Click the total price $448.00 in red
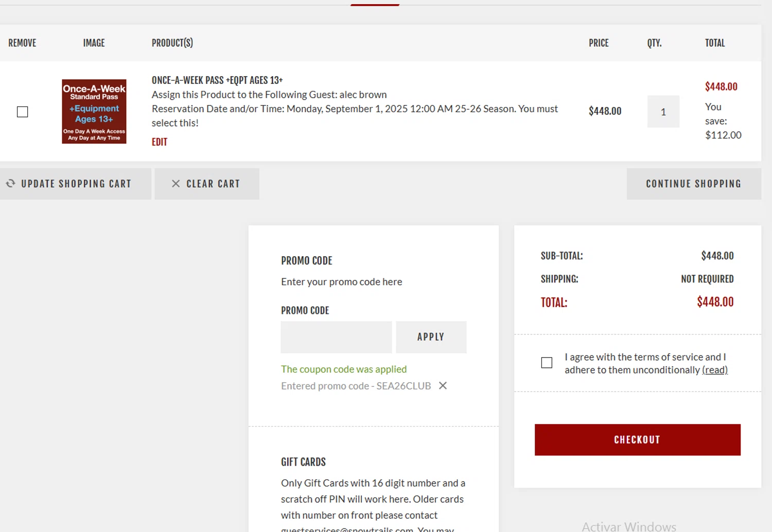772x532 pixels. tap(715, 302)
